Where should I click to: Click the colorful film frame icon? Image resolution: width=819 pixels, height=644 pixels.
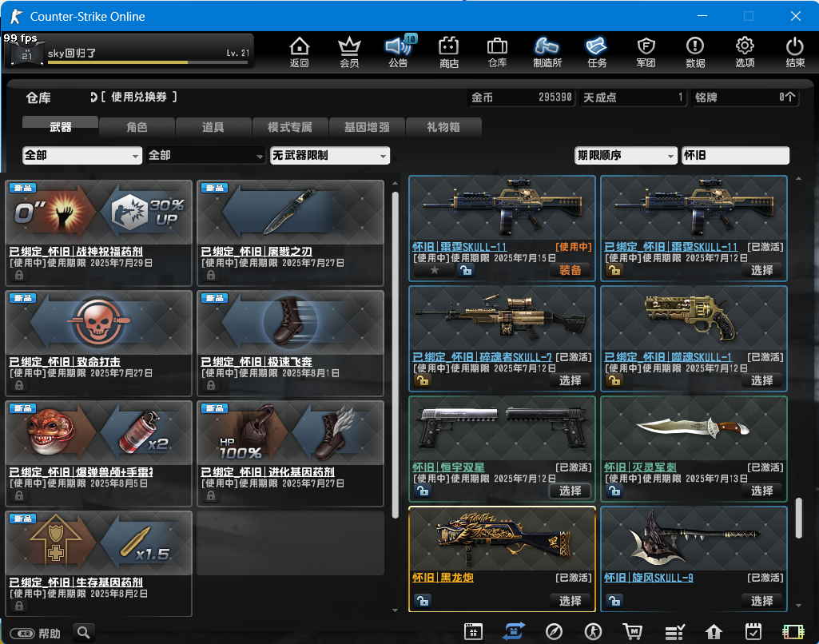(x=793, y=631)
